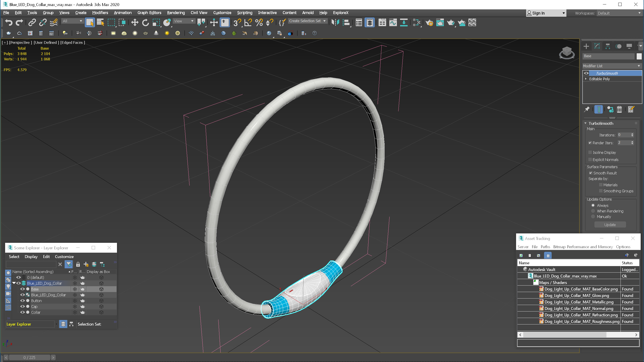Switch to the Create command panel tab

pos(586,46)
